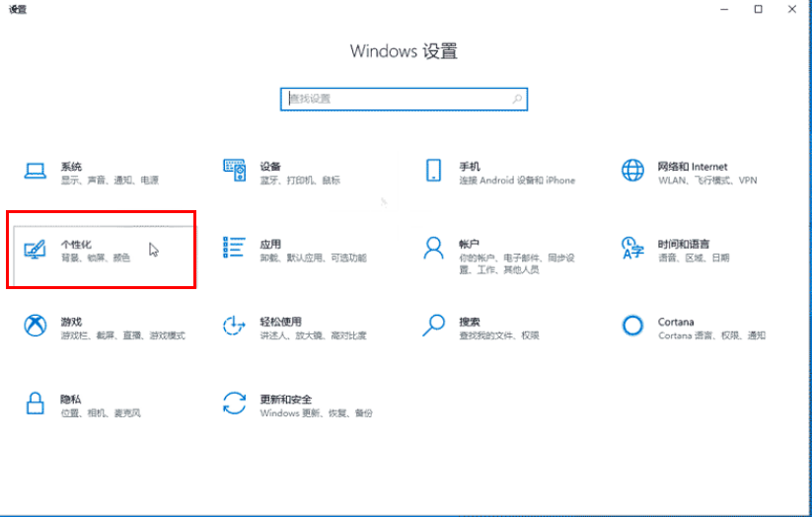Click inside the 查找设置 search field
Screen dimensions: 812x517
coord(395,99)
